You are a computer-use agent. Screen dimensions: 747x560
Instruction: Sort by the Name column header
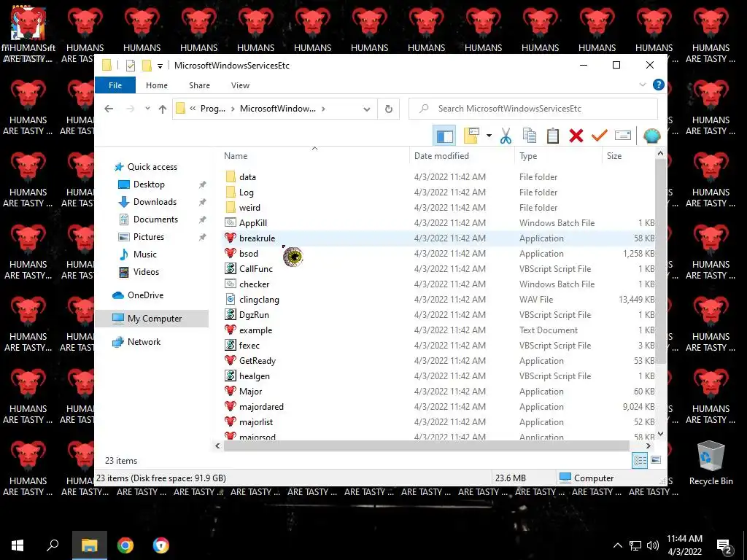click(314, 156)
